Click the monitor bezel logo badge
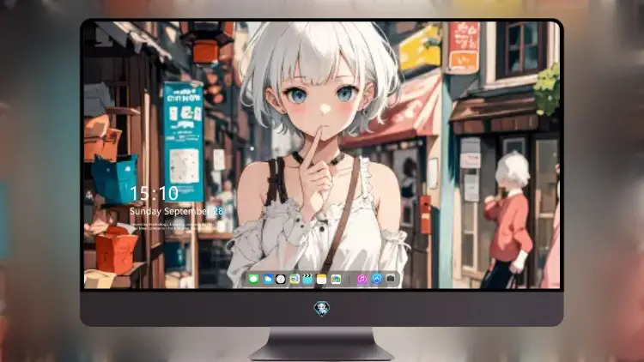This screenshot has width=644, height=362. tap(322, 308)
